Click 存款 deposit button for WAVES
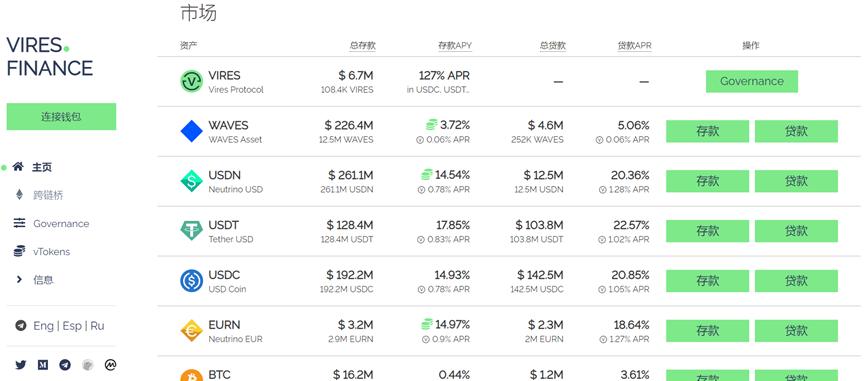 click(708, 131)
